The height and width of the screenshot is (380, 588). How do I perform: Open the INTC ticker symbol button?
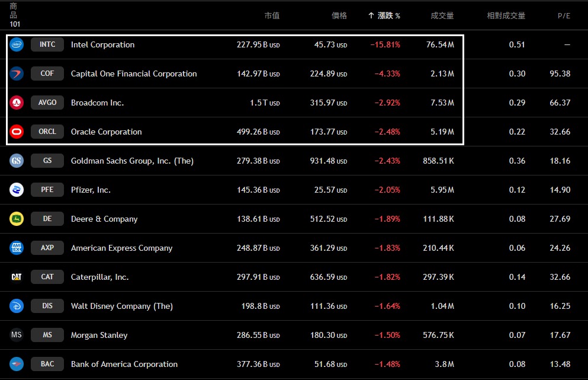(x=47, y=44)
